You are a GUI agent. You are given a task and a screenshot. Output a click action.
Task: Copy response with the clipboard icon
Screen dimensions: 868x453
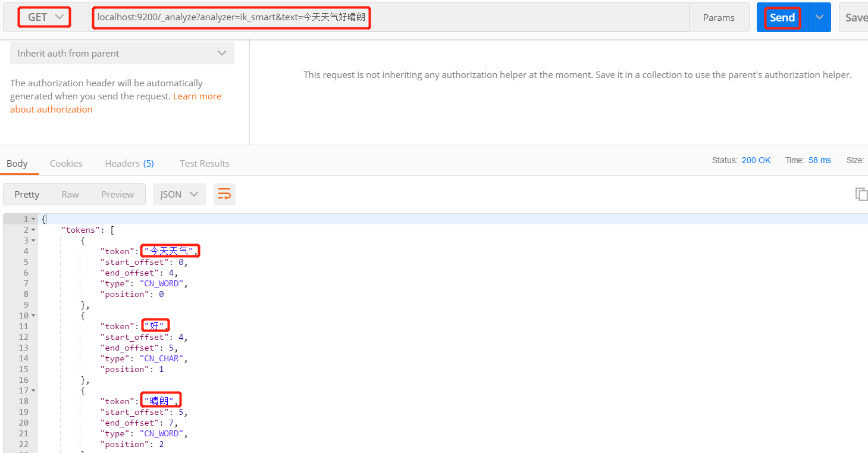(x=861, y=194)
